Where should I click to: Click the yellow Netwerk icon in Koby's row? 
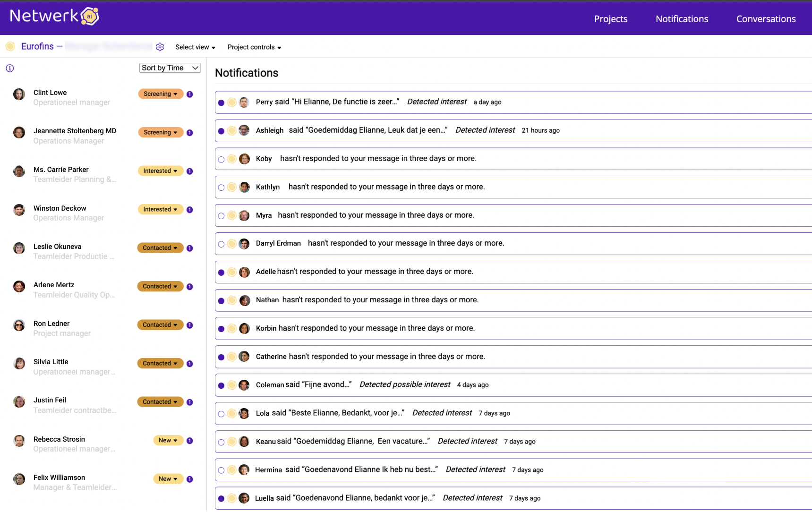(232, 159)
